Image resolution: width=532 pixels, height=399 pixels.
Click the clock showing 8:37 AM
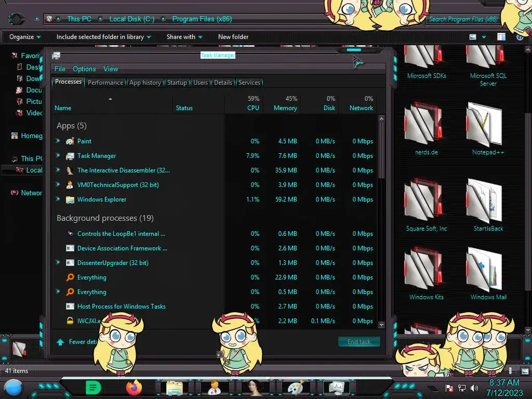[x=504, y=383]
